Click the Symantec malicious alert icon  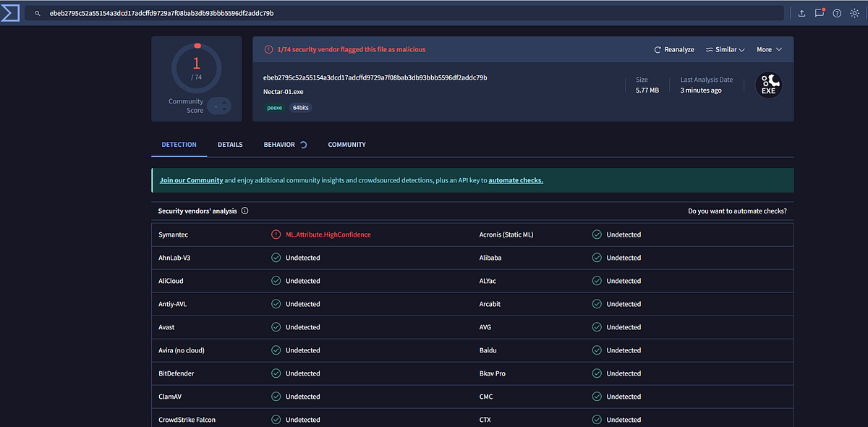(x=276, y=234)
